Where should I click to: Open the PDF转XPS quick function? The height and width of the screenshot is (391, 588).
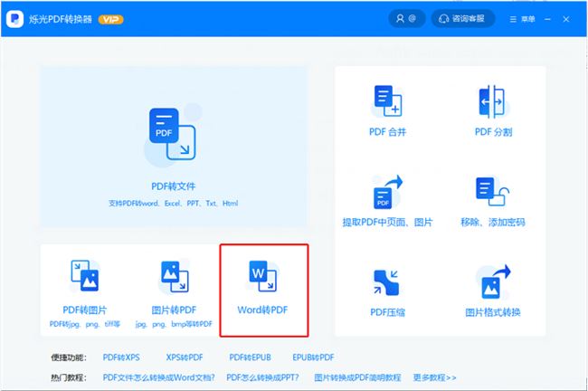pos(121,358)
